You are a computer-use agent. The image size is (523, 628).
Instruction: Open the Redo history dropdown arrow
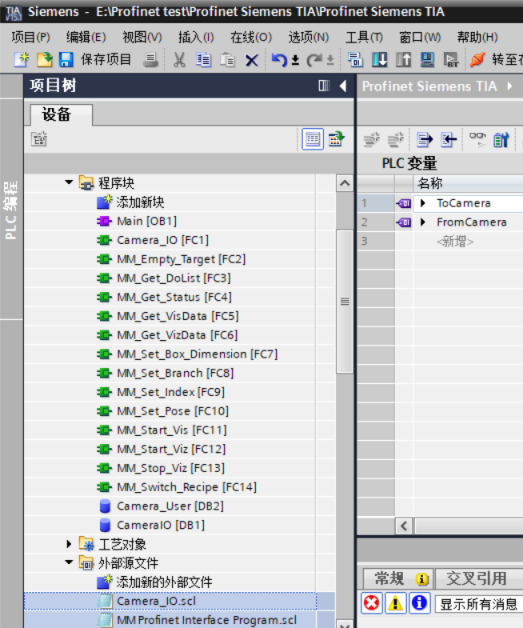tap(330, 60)
